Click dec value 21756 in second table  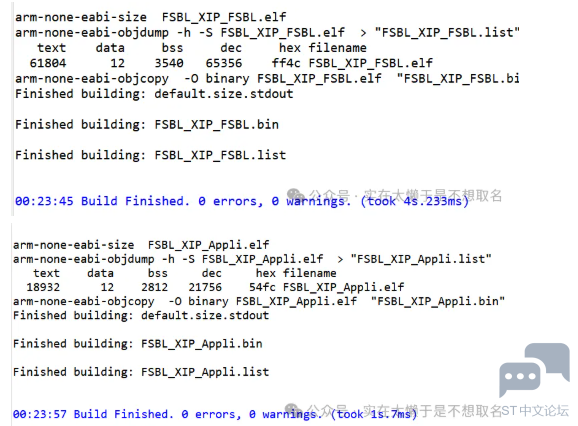tap(205, 287)
